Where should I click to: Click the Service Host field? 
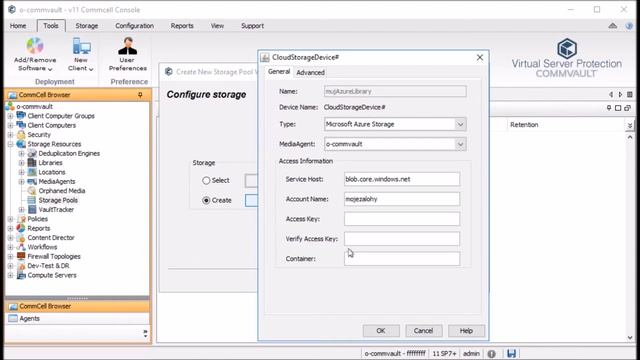pyautogui.click(x=402, y=179)
